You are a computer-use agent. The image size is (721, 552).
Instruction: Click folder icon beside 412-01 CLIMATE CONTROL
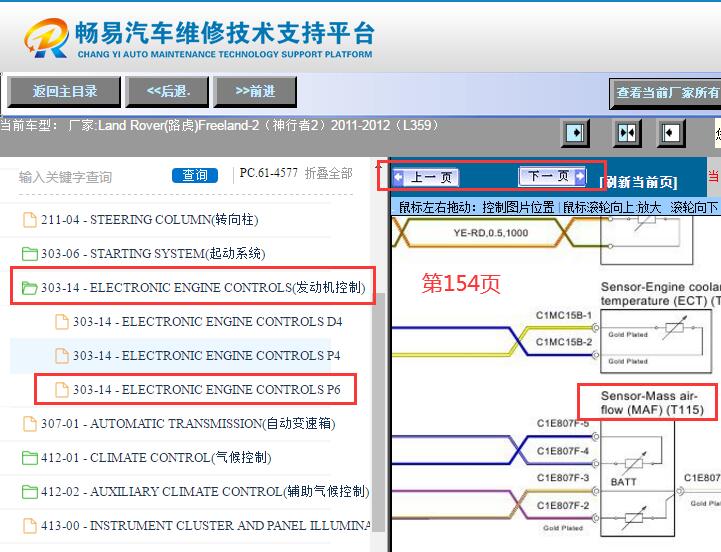point(30,458)
